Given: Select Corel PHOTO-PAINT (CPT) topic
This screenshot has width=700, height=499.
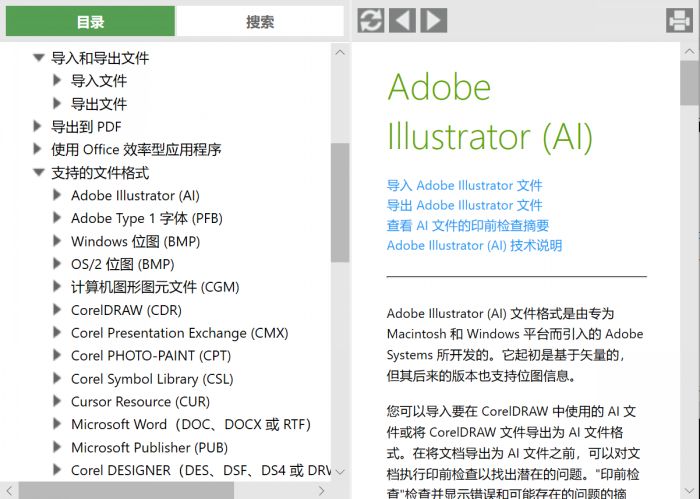Looking at the screenshot, I should click(x=150, y=355).
